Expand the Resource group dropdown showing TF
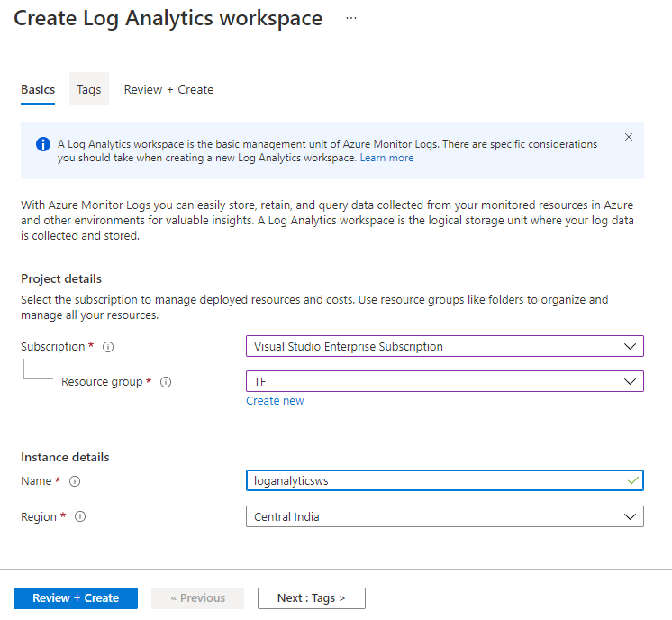This screenshot has width=672, height=620. click(x=445, y=381)
